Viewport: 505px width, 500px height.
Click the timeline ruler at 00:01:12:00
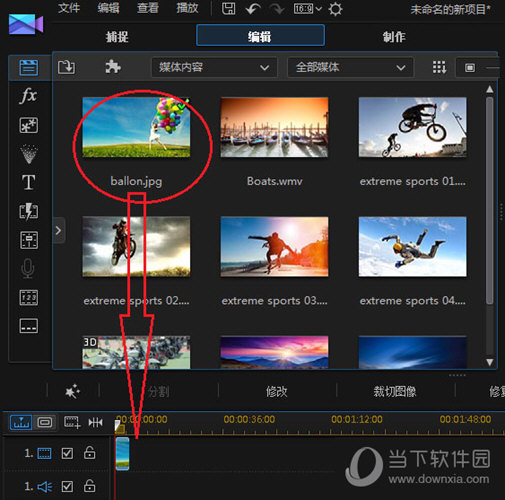coord(357,419)
